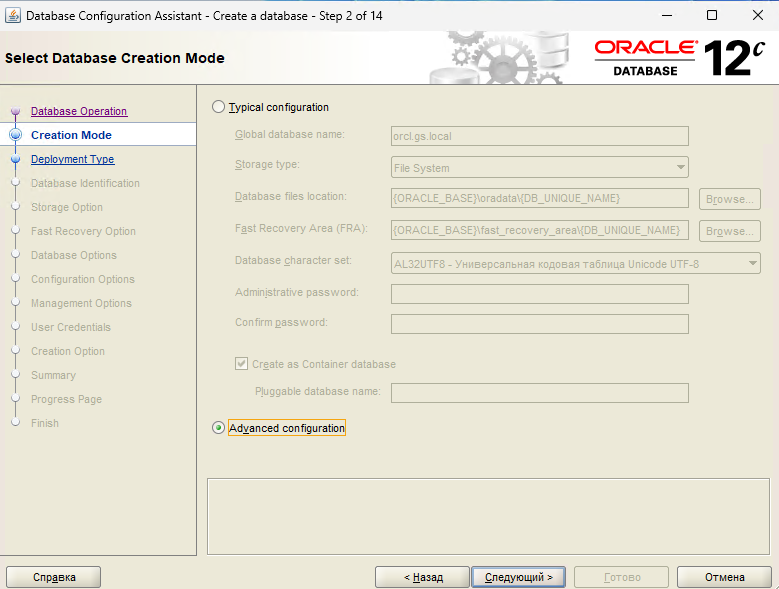The height and width of the screenshot is (589, 779).
Task: Click the Pluggable database name field
Action: pos(540,392)
